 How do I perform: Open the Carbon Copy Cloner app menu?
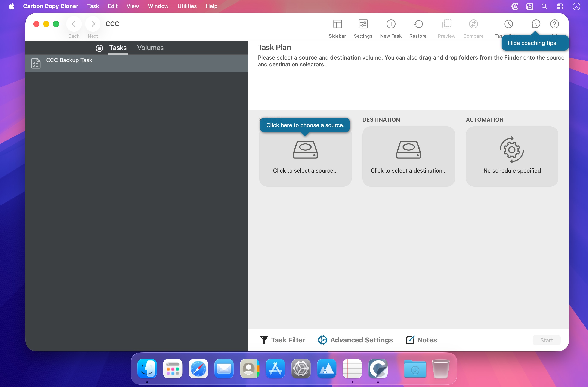point(51,6)
